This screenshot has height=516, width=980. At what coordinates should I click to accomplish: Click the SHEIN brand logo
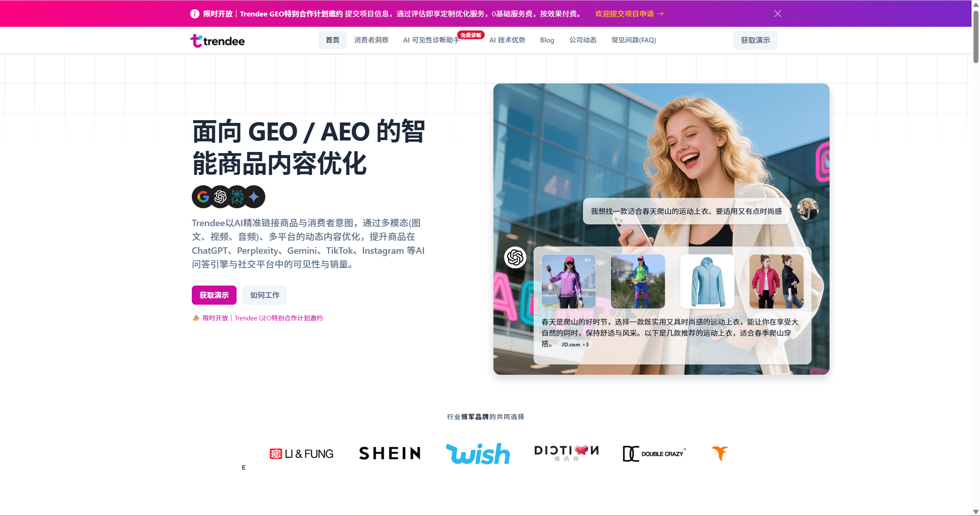click(x=390, y=454)
